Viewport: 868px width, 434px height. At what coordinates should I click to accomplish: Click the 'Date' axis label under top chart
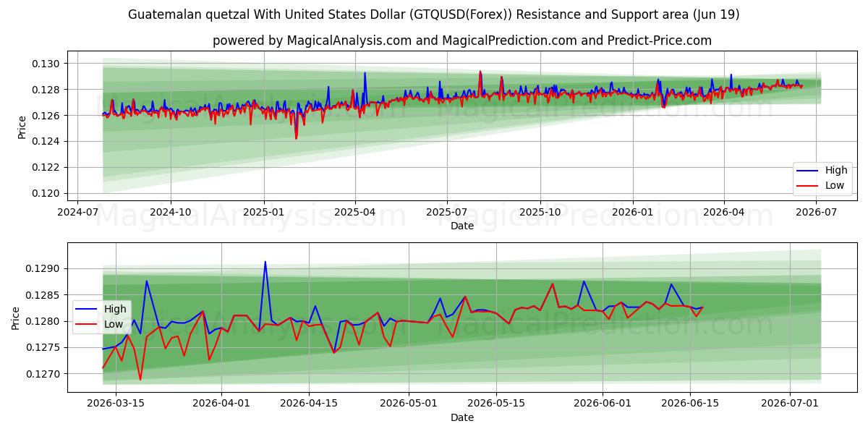462,226
